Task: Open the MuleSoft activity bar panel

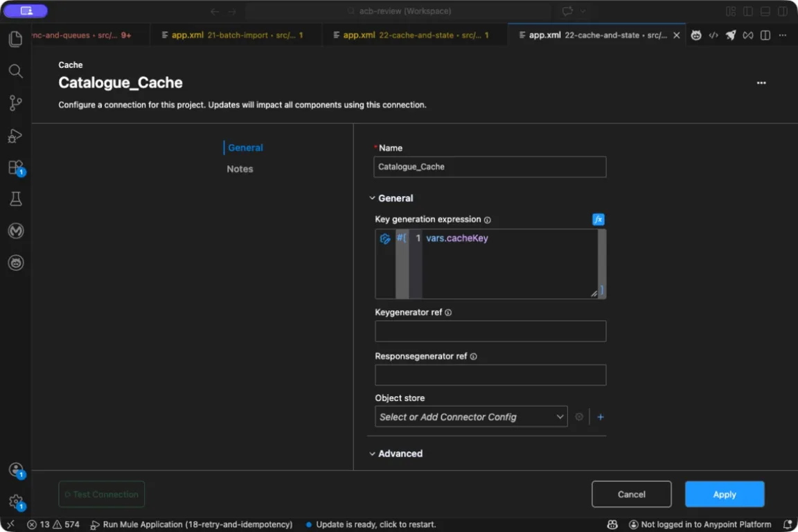Action: pos(16,231)
